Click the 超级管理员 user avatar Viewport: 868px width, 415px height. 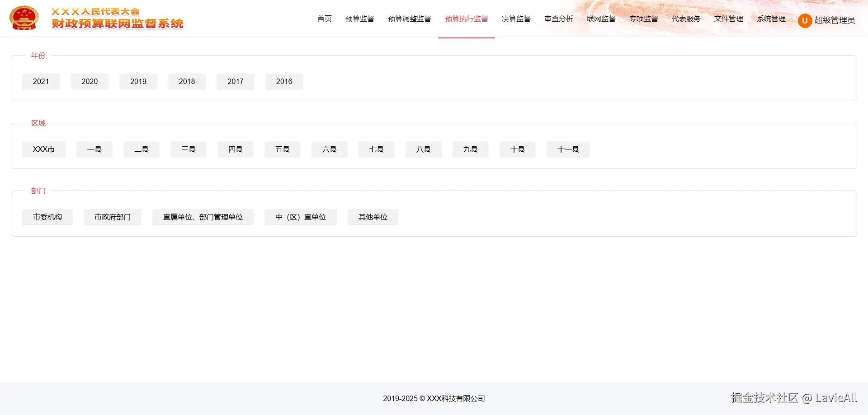coord(805,20)
